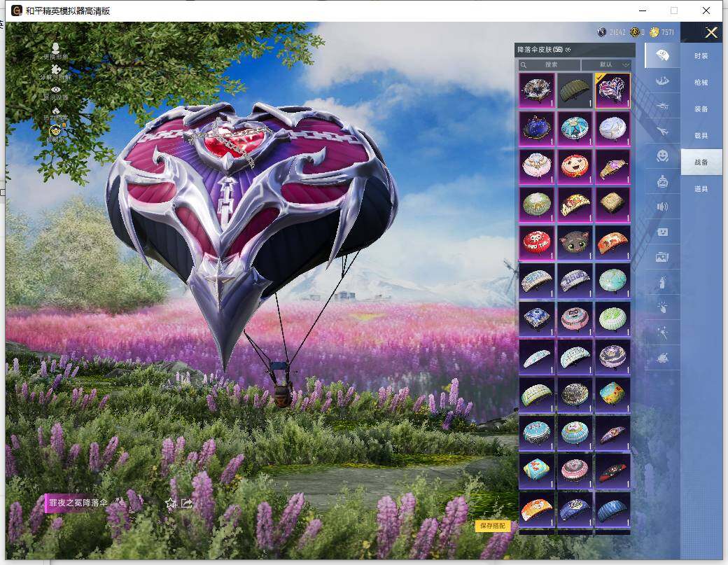This screenshot has width=728, height=565.
Task: Switch to the 装备 tab
Action: pyautogui.click(x=701, y=109)
